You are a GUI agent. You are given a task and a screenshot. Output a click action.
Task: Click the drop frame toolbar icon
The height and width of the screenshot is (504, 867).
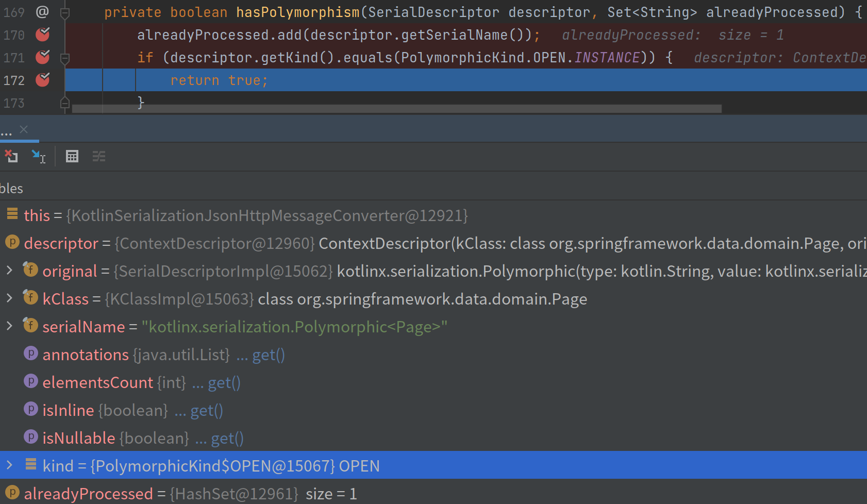point(11,156)
